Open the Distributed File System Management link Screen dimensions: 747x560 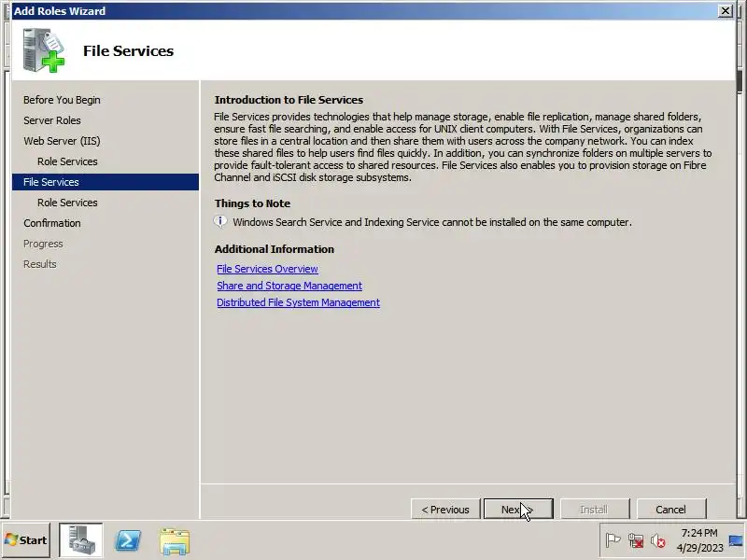point(298,302)
